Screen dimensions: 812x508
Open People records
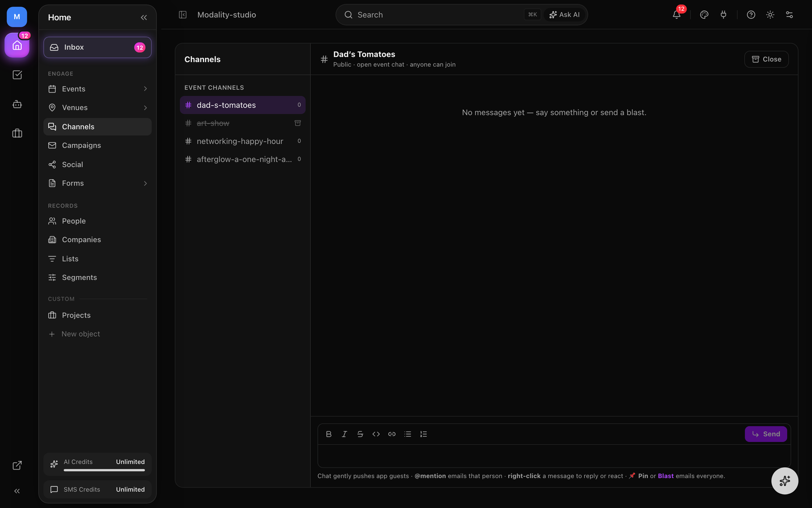(97, 221)
